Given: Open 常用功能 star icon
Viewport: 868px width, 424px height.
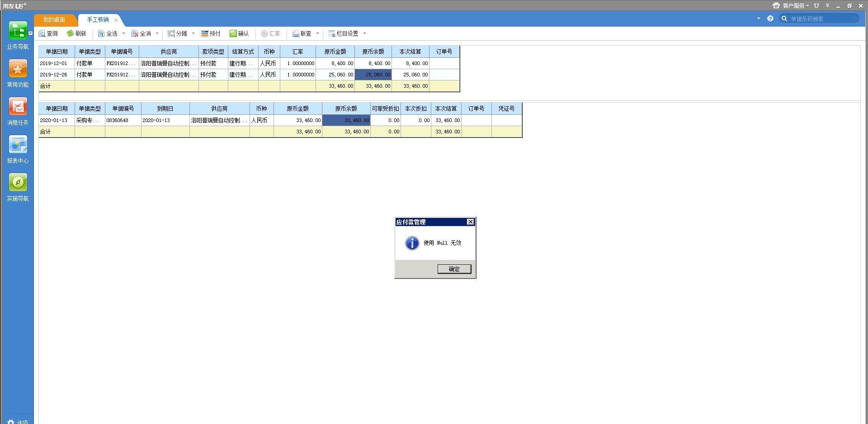Looking at the screenshot, I should tap(18, 69).
